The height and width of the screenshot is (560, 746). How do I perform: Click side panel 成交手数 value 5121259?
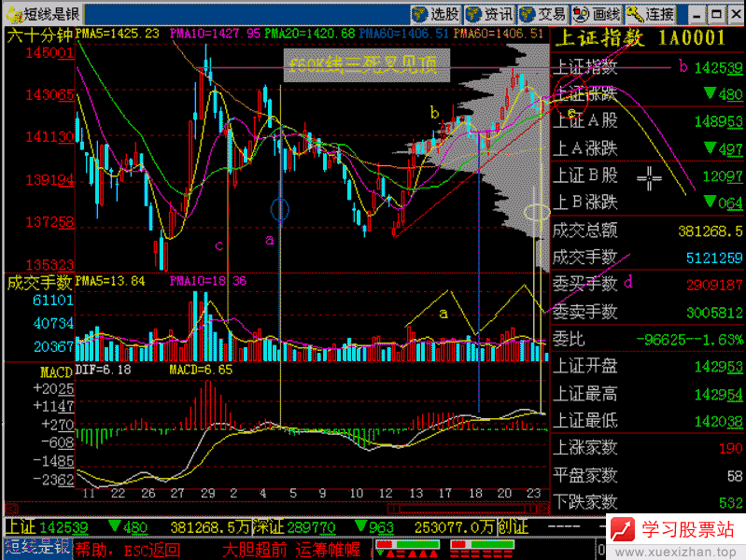pyautogui.click(x=714, y=259)
